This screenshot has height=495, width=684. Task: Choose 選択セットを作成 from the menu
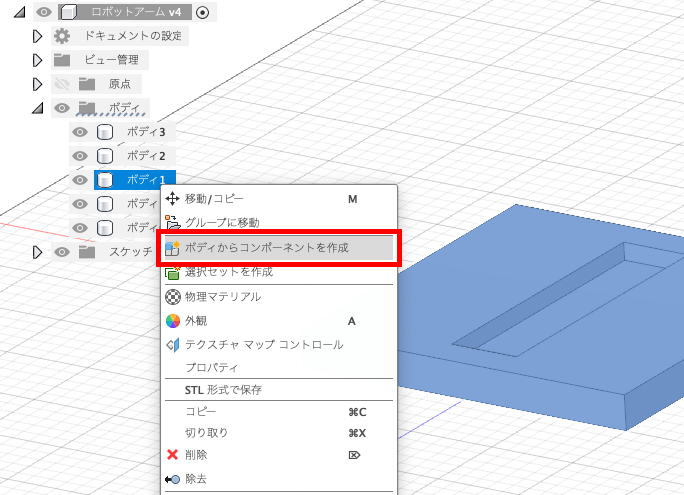(279, 272)
